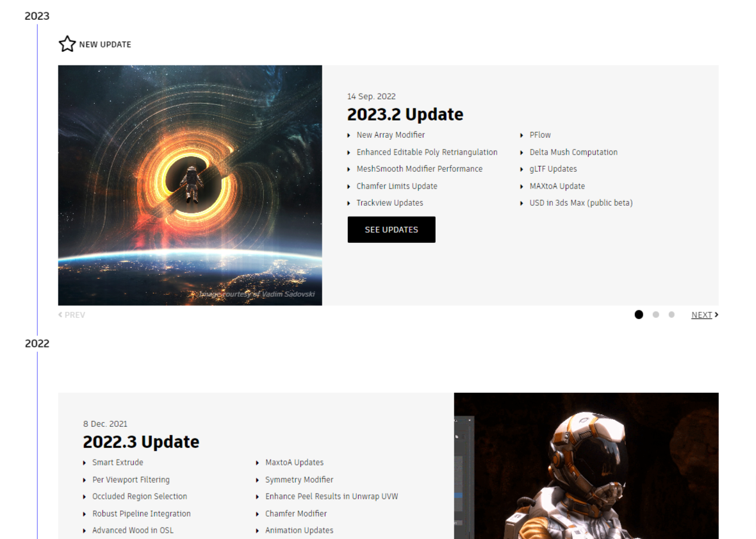The width and height of the screenshot is (756, 539).
Task: Click the arrow bullet next to Advanced Wood in OSL
Action: tap(85, 530)
